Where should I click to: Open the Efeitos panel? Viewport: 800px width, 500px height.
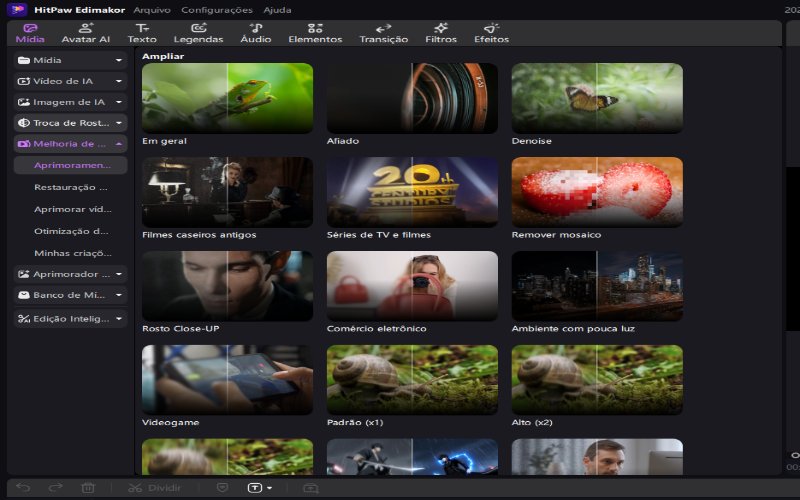[x=491, y=33]
